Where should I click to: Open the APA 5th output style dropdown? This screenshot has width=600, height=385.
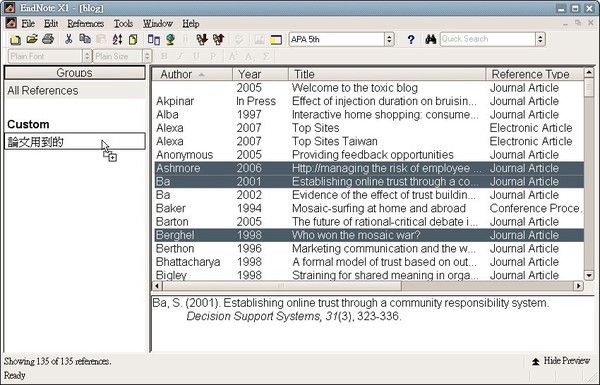(x=389, y=39)
